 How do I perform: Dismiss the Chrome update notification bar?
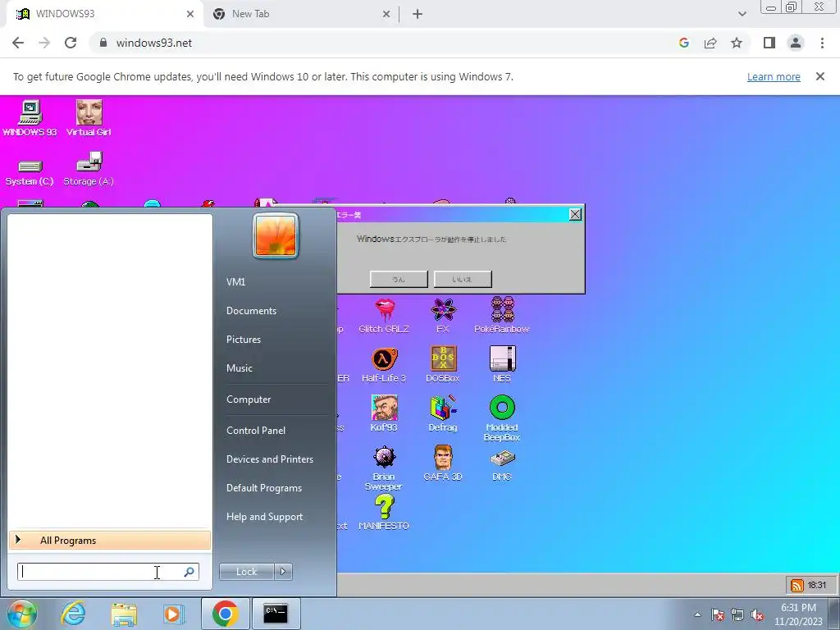(819, 76)
